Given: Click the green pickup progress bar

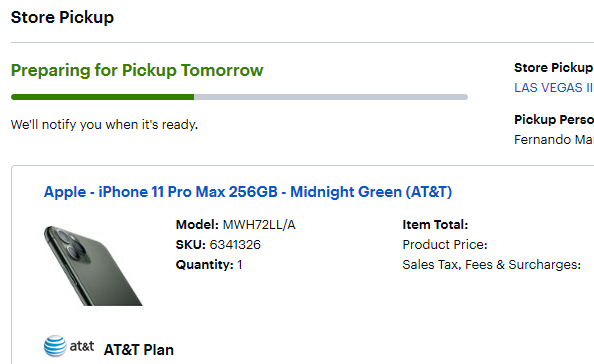Looking at the screenshot, I should tap(103, 97).
